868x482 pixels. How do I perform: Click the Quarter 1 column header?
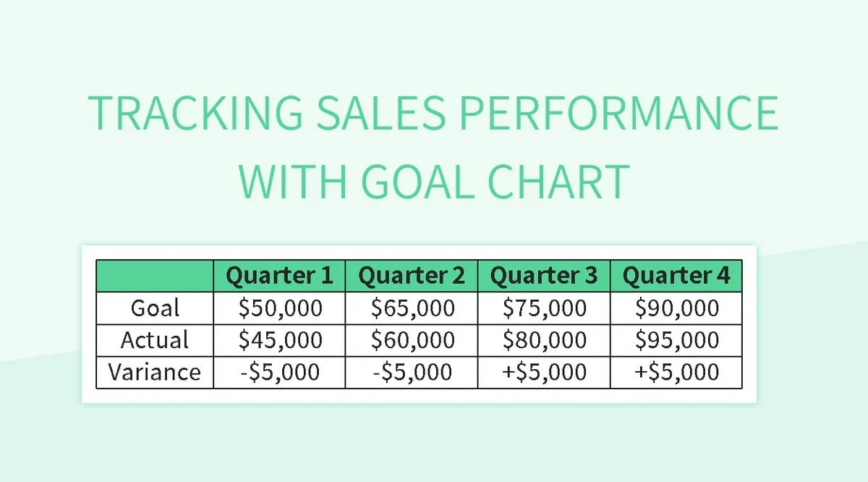[x=279, y=276]
